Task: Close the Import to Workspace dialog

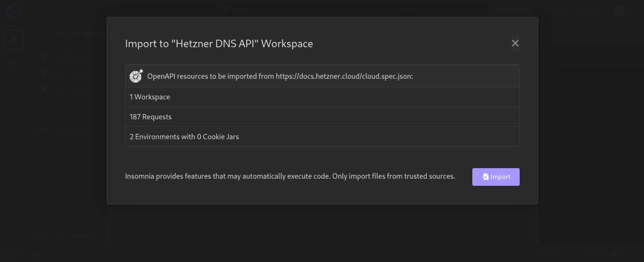Action: coord(515,43)
